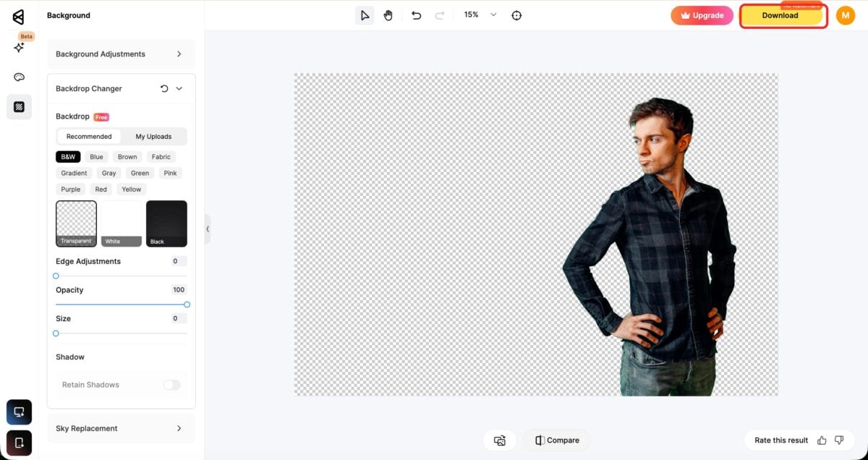This screenshot has height=460, width=868.
Task: Reset Backdrop Changer with the revert icon
Action: [164, 88]
